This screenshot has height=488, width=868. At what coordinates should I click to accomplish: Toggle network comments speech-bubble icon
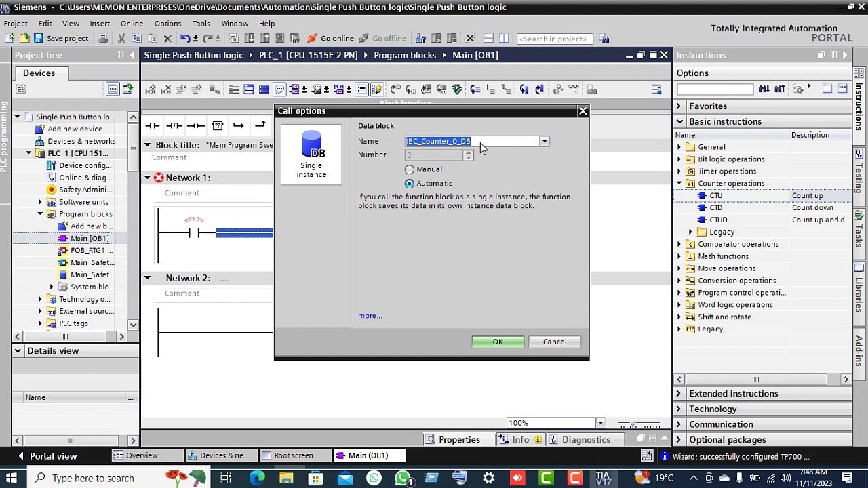coord(279,89)
